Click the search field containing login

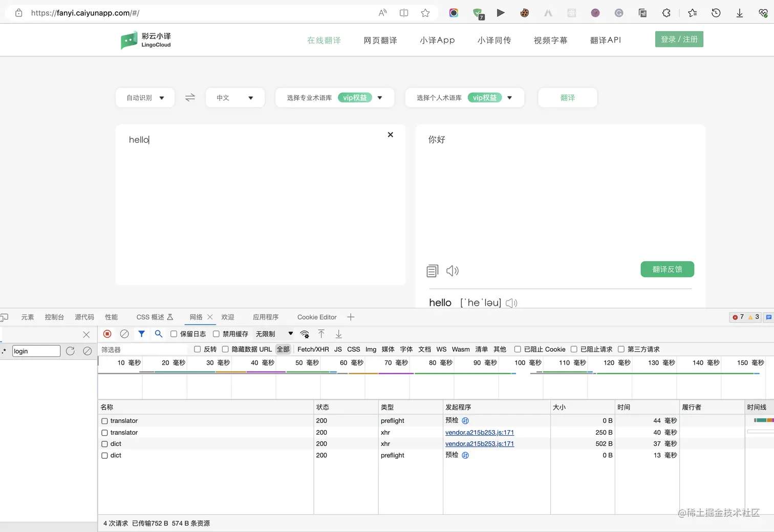[x=36, y=351]
